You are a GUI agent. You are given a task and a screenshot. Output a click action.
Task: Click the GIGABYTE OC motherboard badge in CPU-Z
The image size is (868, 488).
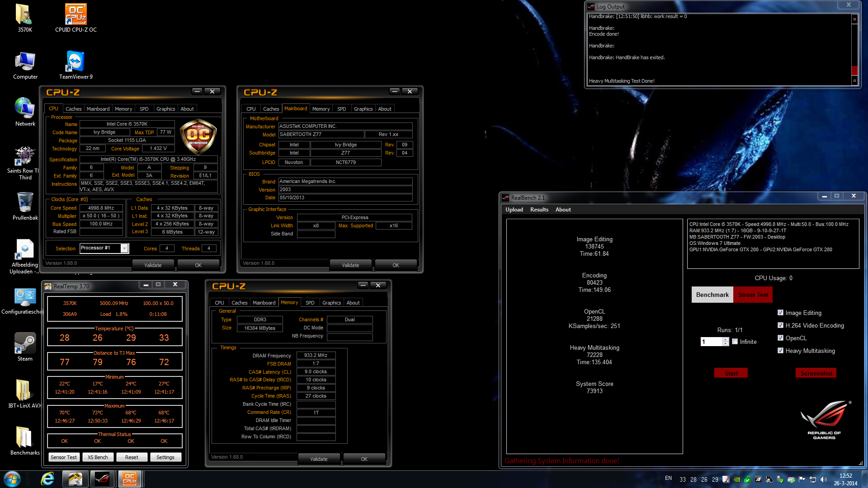[198, 137]
